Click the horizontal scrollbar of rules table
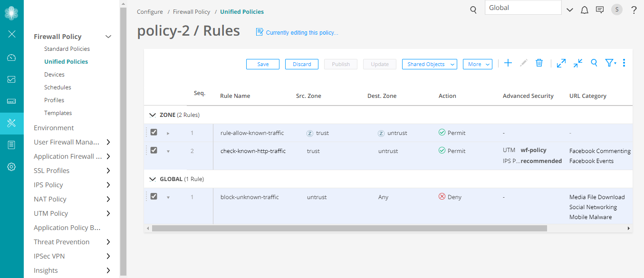Viewport: 644px width, 278px height. pos(349,229)
